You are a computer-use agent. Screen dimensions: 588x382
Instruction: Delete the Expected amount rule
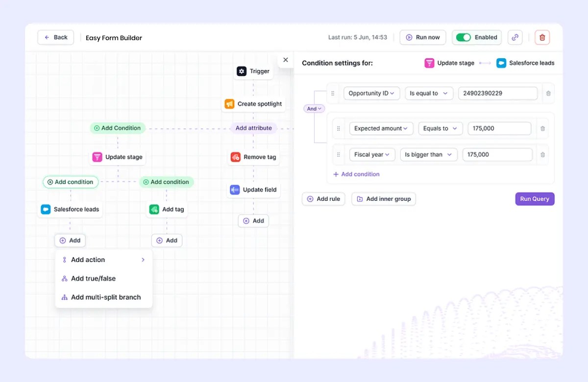[x=542, y=129]
